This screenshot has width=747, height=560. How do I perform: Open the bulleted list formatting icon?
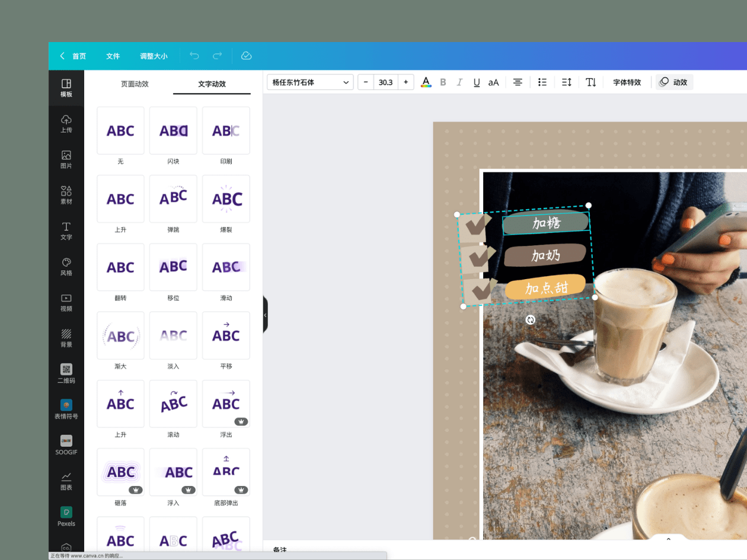(542, 82)
